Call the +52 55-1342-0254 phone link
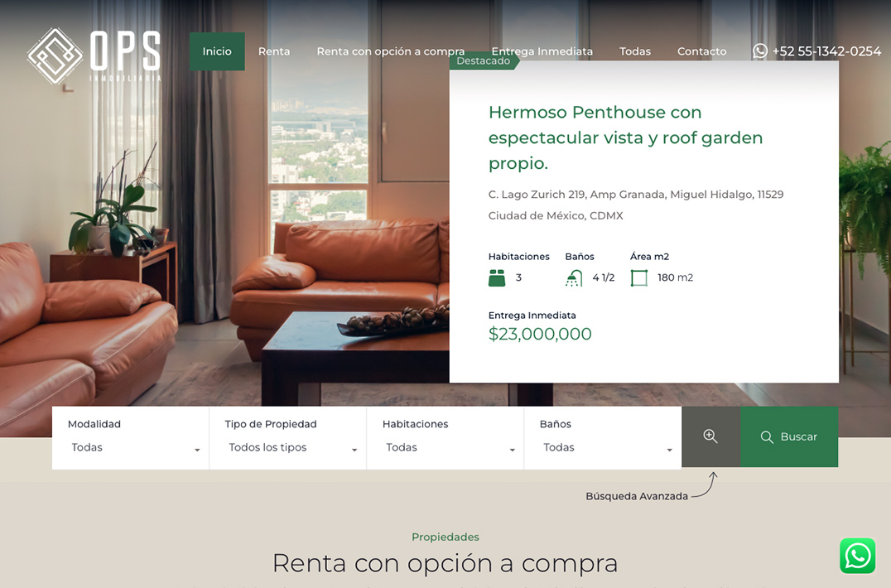 coord(826,51)
